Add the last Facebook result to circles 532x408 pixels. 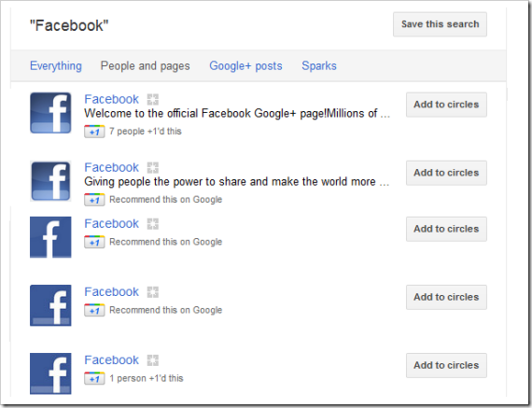coord(446,365)
